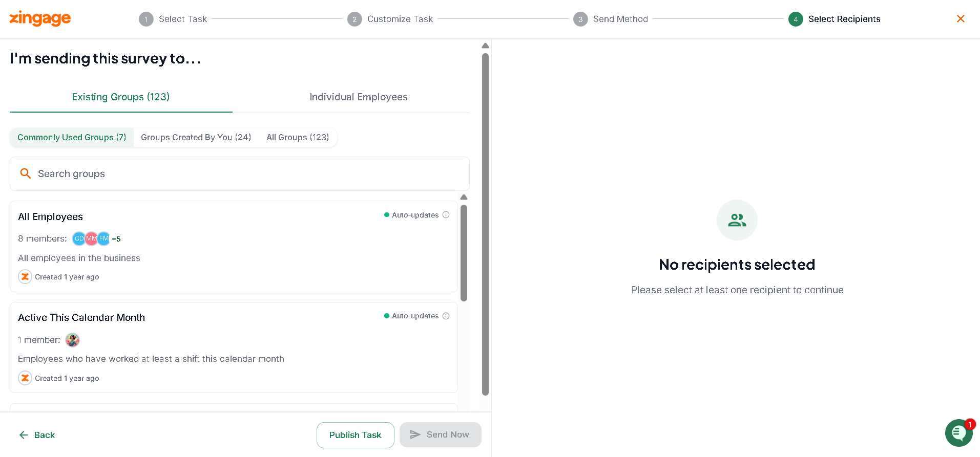Select Groups Created By You (24) filter
This screenshot has width=980, height=457.
(x=196, y=137)
